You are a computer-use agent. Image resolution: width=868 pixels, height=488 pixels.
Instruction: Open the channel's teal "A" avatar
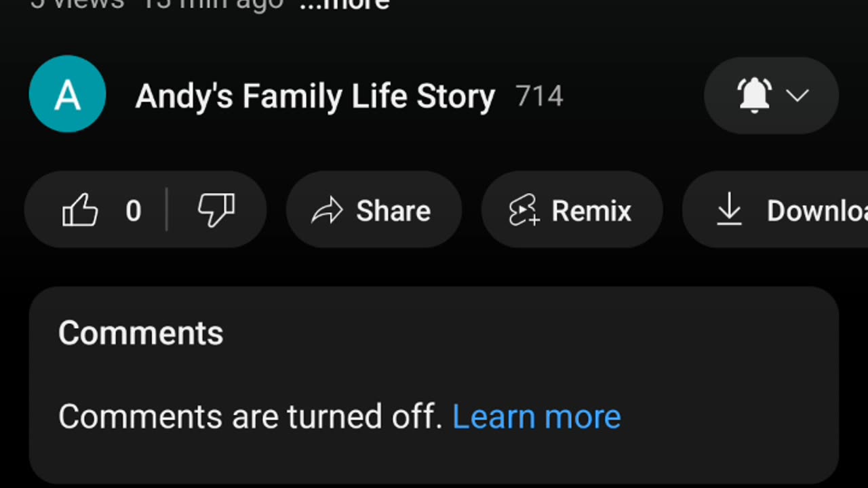pyautogui.click(x=67, y=94)
